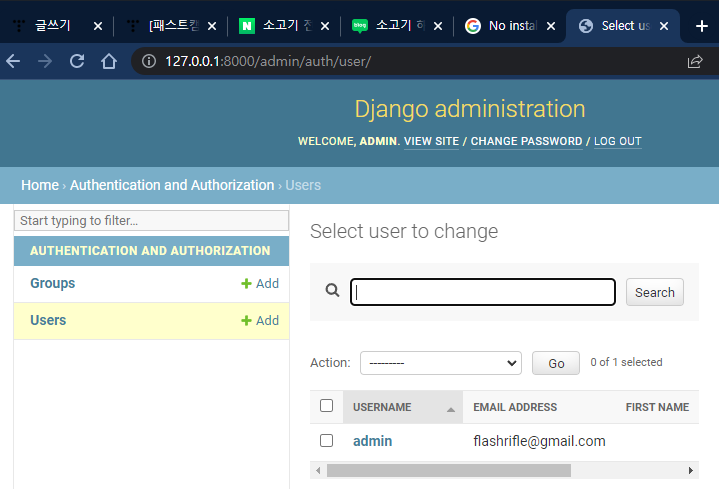Check the box for the admin row
Image resolution: width=719 pixels, height=489 pixels.
[x=326, y=440]
